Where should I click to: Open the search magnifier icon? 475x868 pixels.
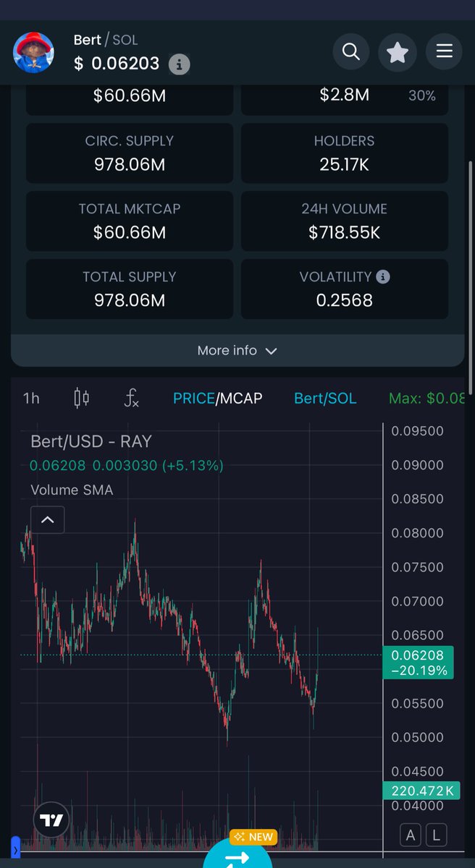(351, 51)
